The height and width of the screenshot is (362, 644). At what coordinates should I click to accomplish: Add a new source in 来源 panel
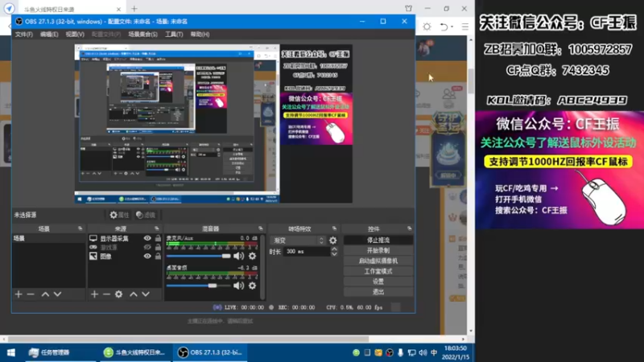(x=94, y=294)
